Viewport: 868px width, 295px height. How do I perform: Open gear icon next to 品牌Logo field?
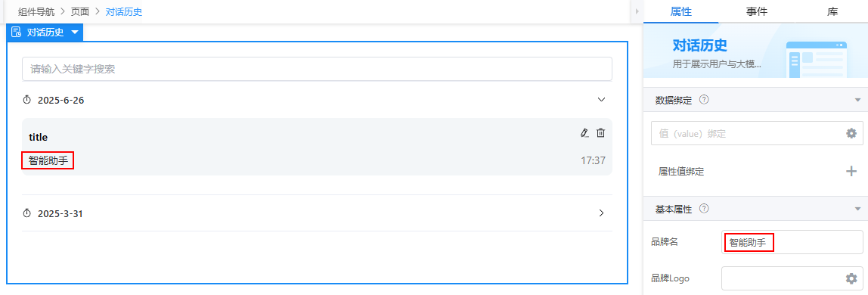click(x=851, y=278)
